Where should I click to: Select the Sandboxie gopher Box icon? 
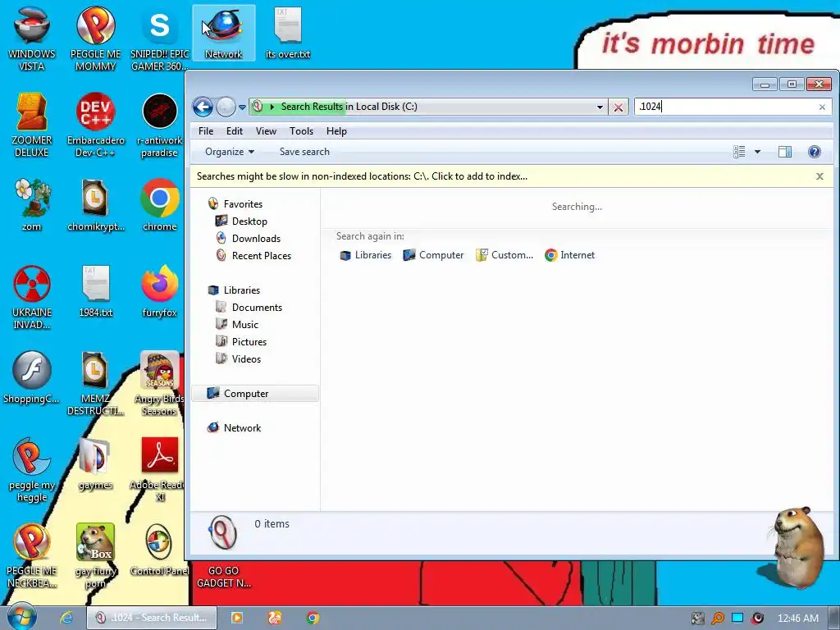pos(95,556)
